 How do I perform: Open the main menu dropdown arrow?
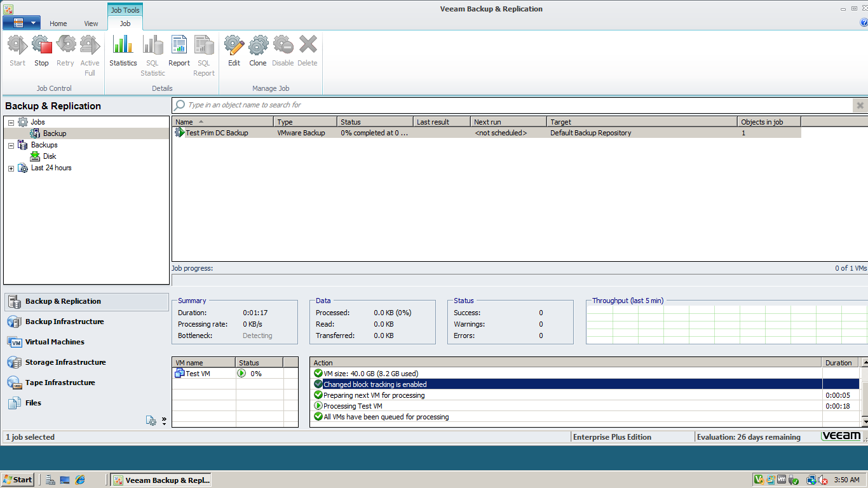[x=32, y=22]
